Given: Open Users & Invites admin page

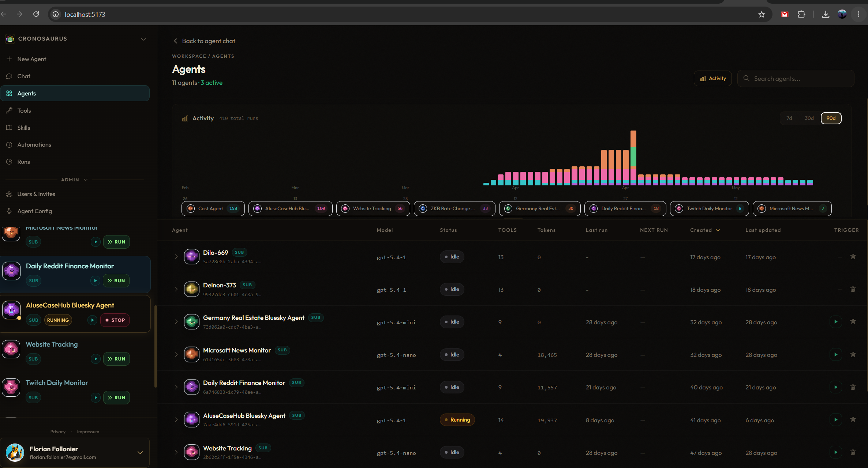Looking at the screenshot, I should pyautogui.click(x=75, y=194).
